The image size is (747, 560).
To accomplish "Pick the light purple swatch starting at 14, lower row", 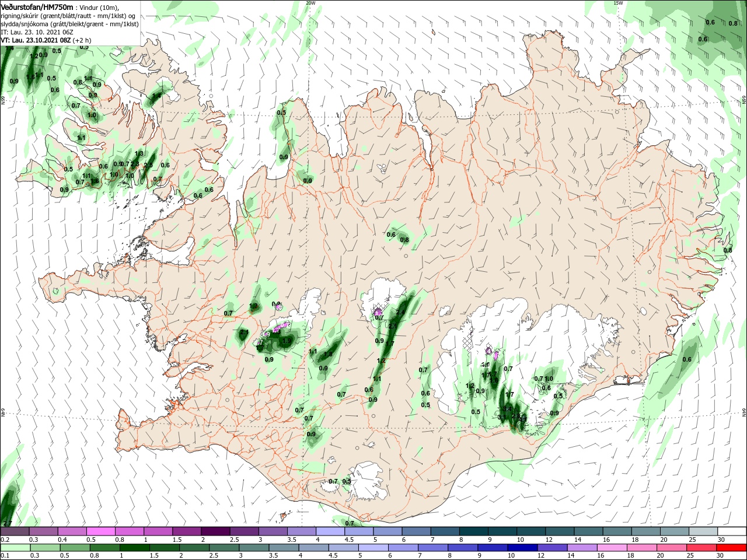I will pos(582,548).
